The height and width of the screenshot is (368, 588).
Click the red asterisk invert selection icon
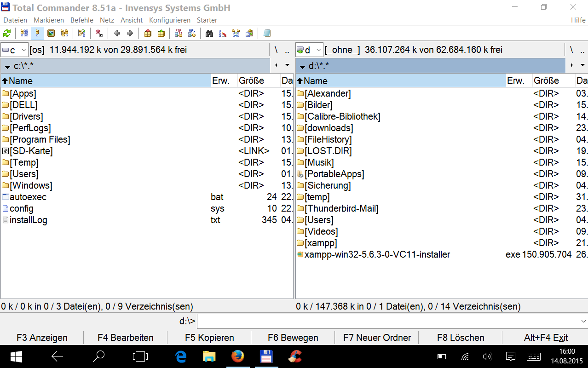tap(99, 33)
